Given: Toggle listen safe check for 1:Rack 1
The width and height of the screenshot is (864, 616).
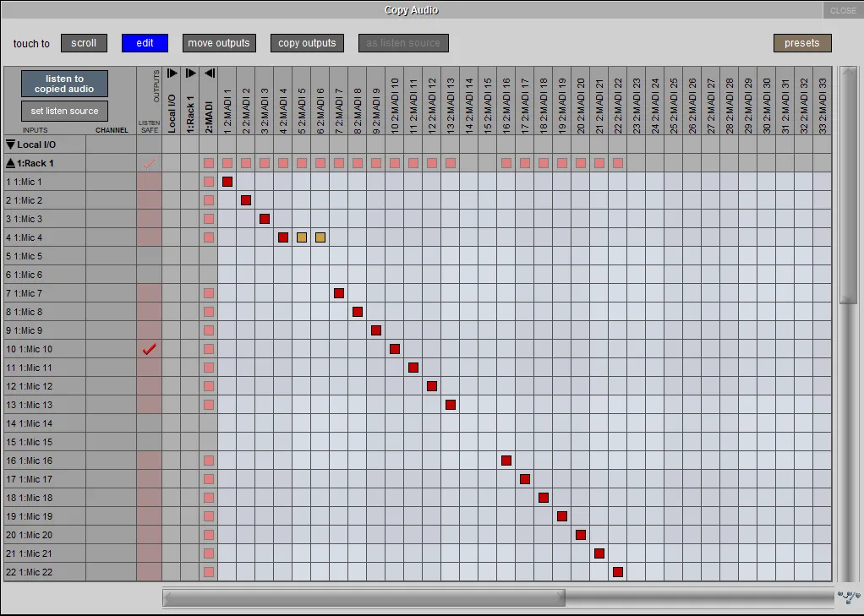Looking at the screenshot, I should [x=150, y=163].
